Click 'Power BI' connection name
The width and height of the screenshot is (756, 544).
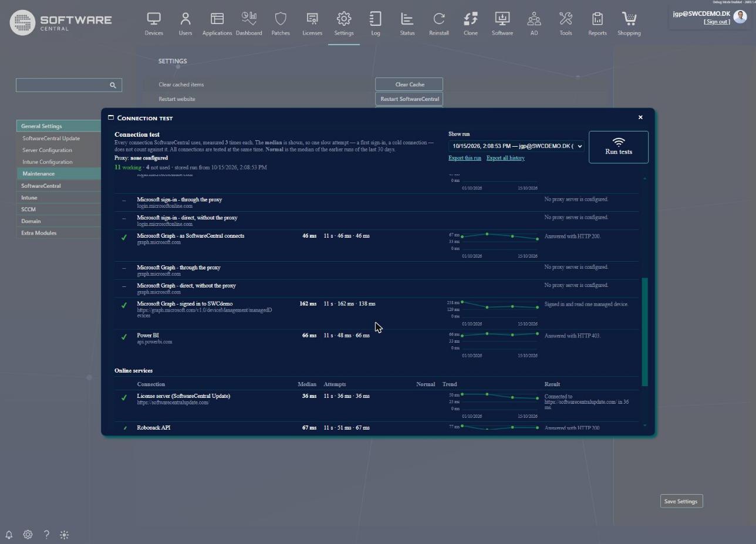click(148, 336)
